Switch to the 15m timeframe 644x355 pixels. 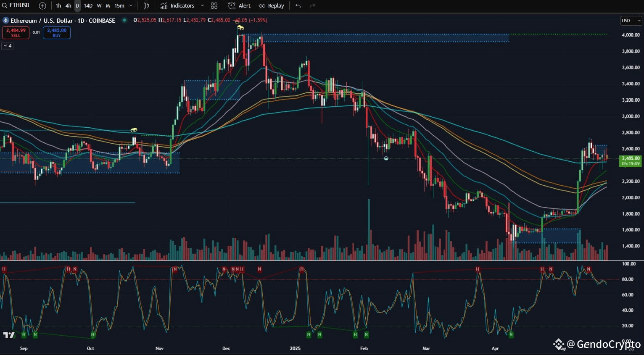tap(119, 6)
